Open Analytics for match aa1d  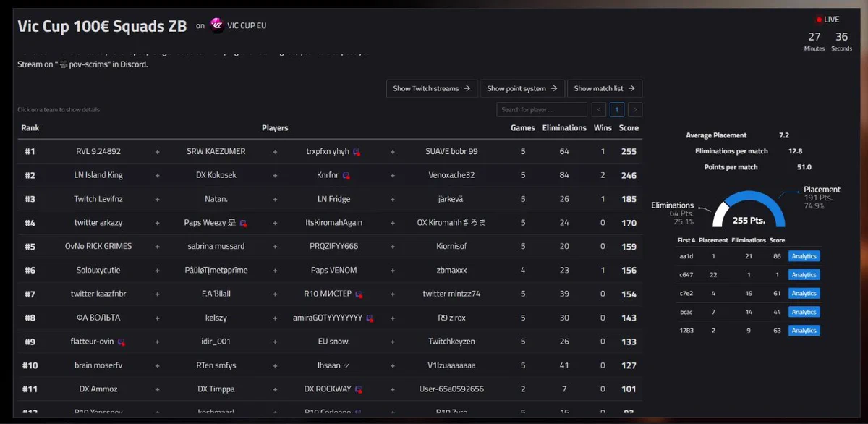pos(804,256)
